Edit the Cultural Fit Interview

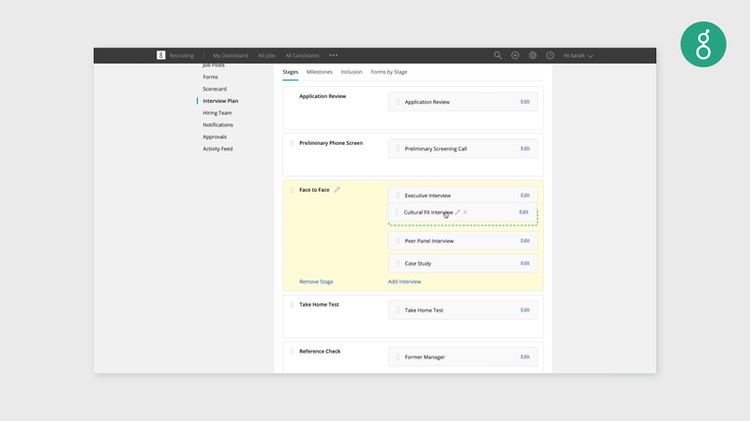click(524, 212)
